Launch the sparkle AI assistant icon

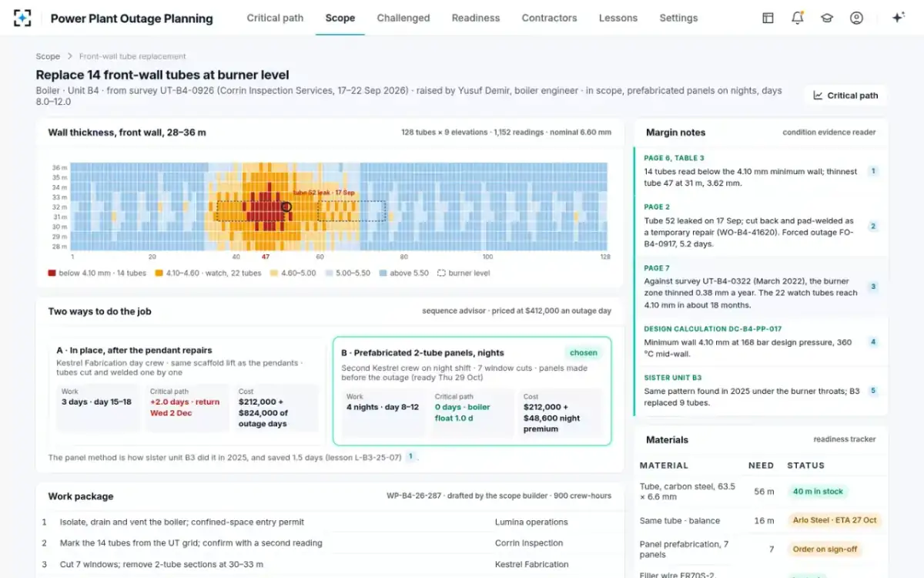tap(898, 18)
